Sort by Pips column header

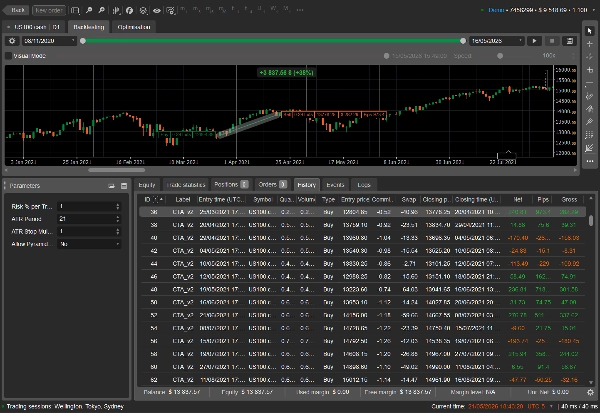(543, 199)
